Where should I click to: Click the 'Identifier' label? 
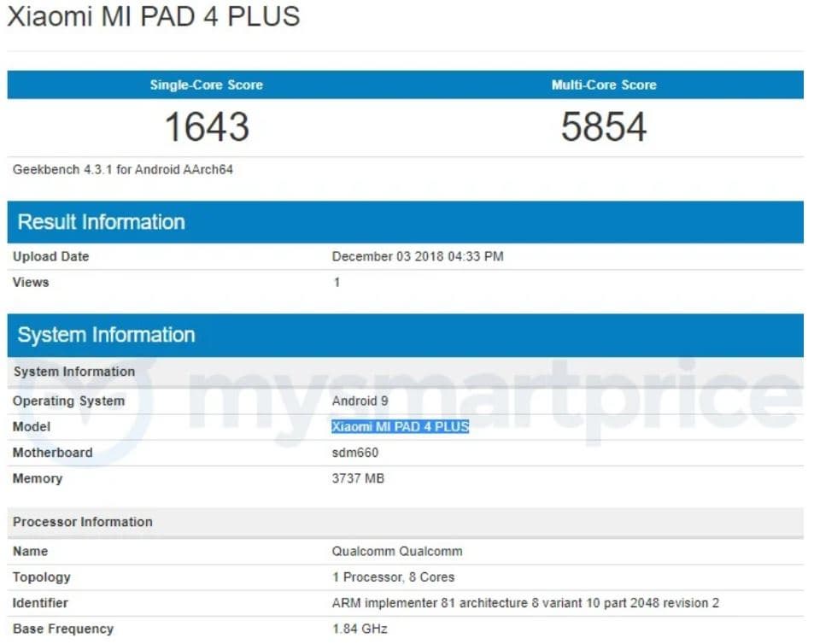40,603
